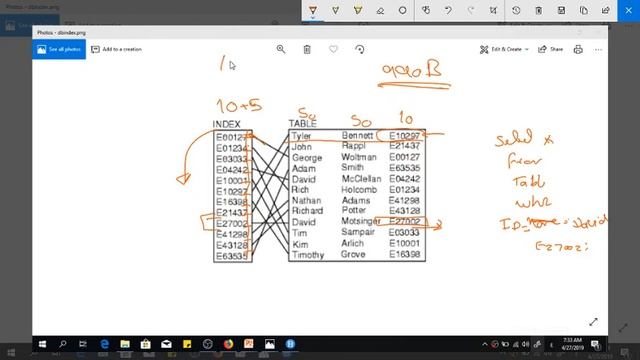Undo the last ink stroke
The height and width of the screenshot is (360, 640).
pyautogui.click(x=448, y=10)
